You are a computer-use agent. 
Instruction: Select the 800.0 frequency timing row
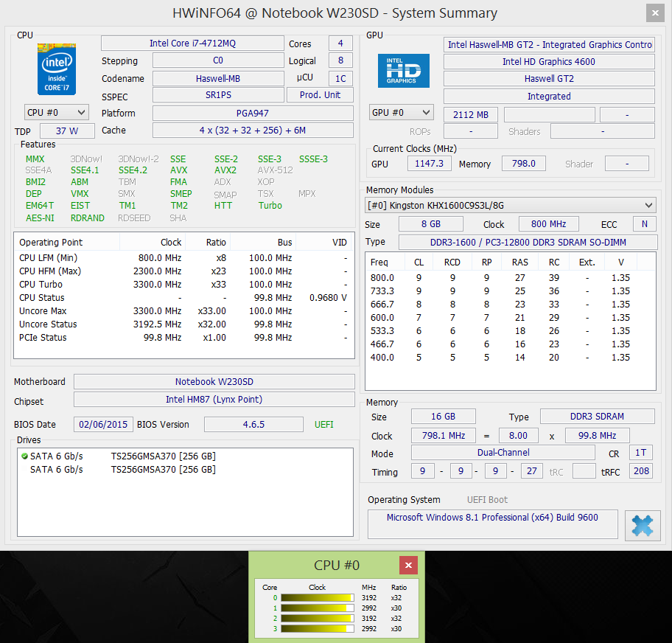(510, 277)
